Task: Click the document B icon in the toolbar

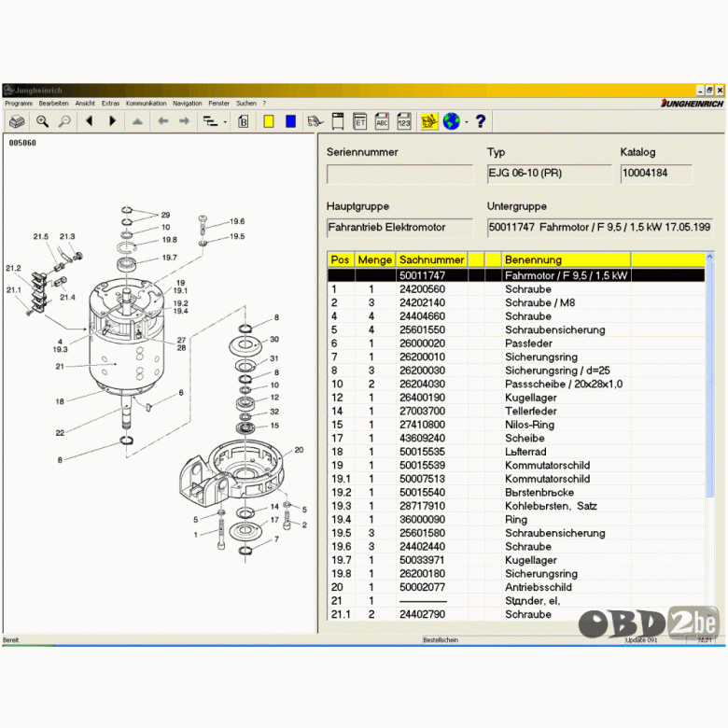Action: [244, 121]
